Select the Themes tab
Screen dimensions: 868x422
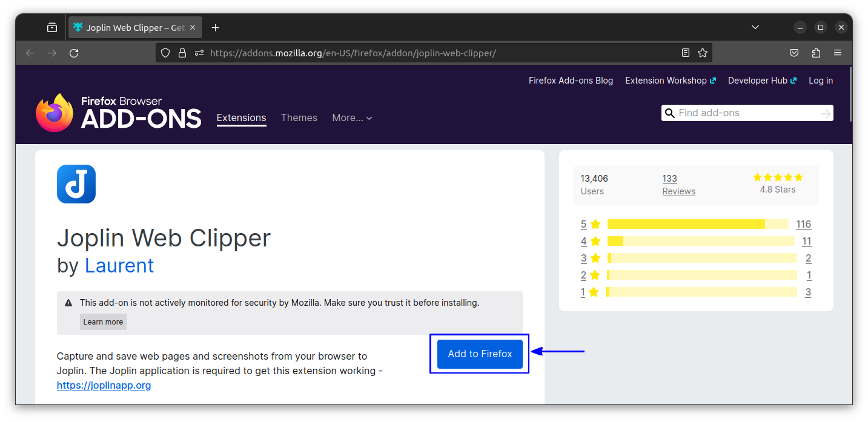coord(299,118)
